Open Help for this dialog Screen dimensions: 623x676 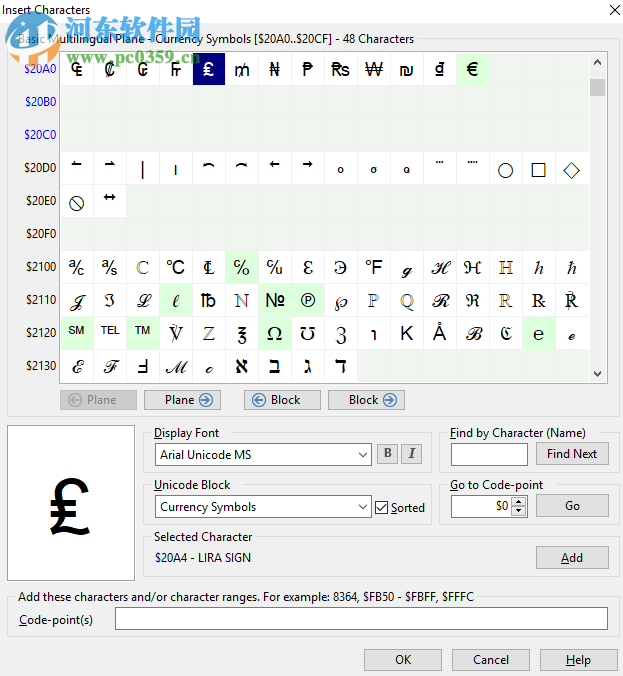point(579,660)
